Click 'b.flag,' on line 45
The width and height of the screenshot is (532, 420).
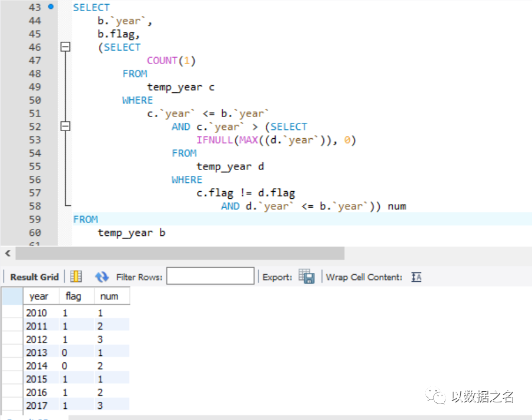119,34
